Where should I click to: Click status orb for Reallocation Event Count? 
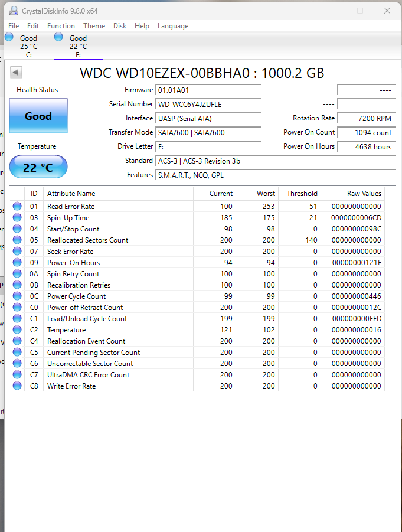[17, 341]
